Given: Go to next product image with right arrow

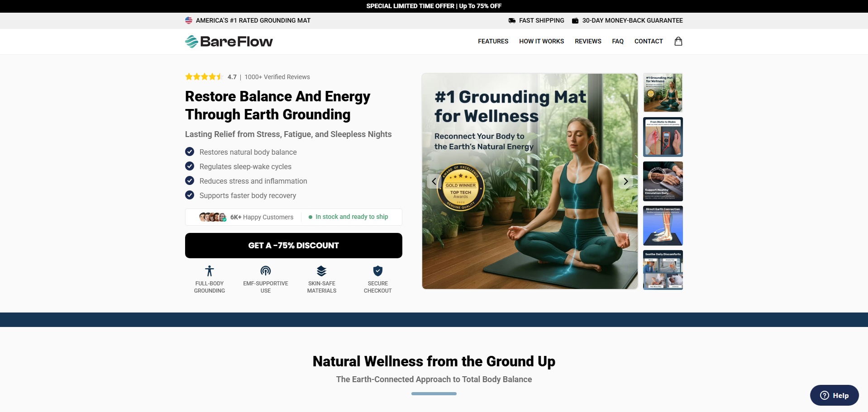Looking at the screenshot, I should (625, 181).
